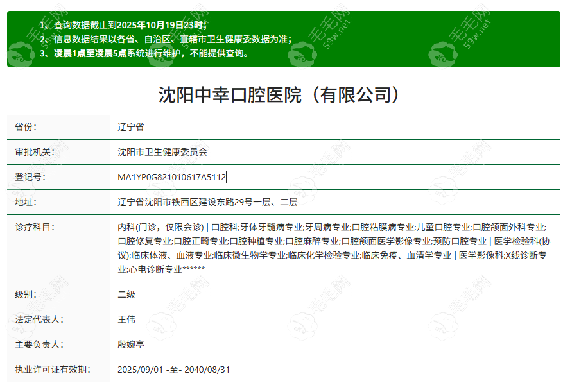Screen dimensions: 563x392
Task: Click the 诊疗科目 row label
Action: tap(35, 227)
